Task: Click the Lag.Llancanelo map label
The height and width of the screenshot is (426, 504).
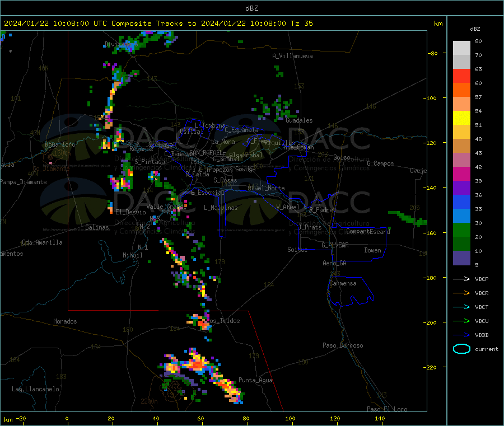Action: (35, 389)
